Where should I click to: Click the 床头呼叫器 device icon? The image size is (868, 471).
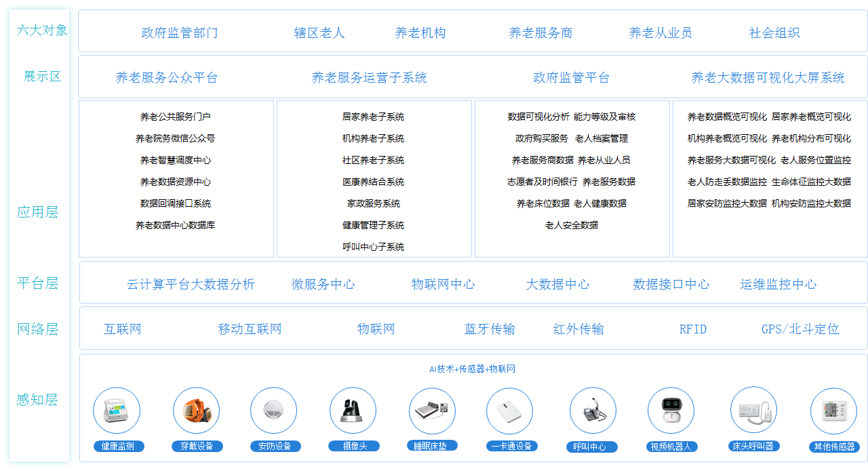(x=753, y=411)
